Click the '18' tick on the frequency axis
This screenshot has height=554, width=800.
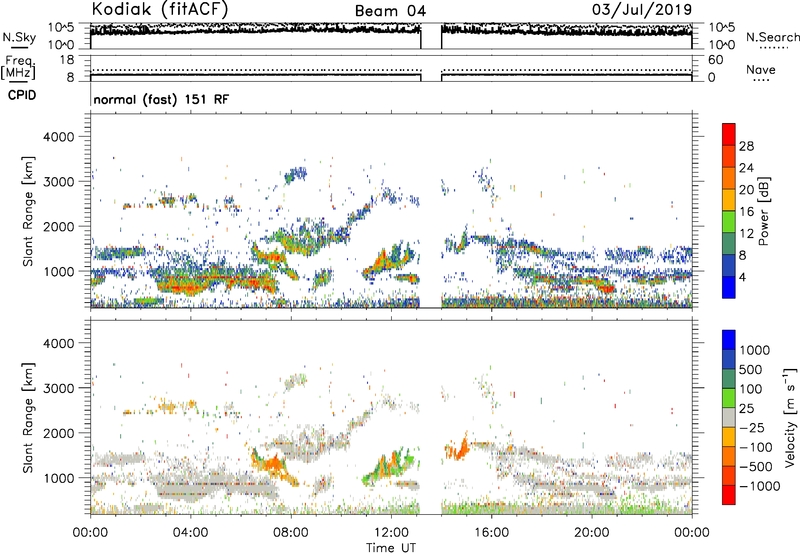pyautogui.click(x=67, y=60)
